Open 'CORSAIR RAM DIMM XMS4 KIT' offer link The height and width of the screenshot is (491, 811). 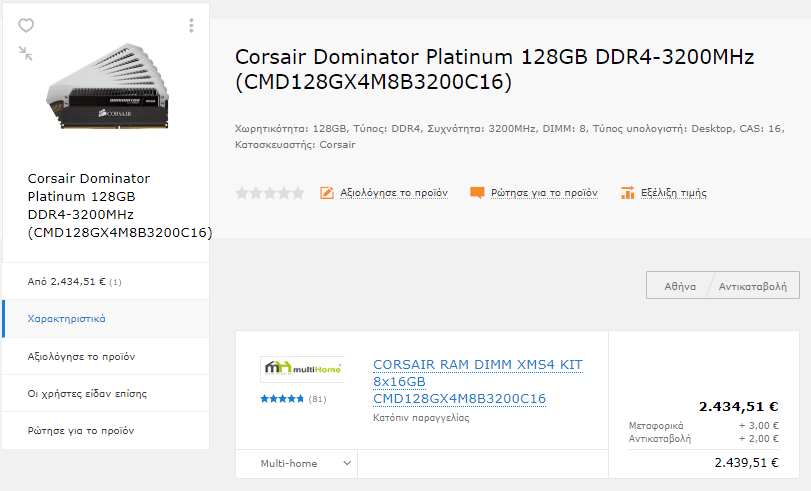coord(477,381)
